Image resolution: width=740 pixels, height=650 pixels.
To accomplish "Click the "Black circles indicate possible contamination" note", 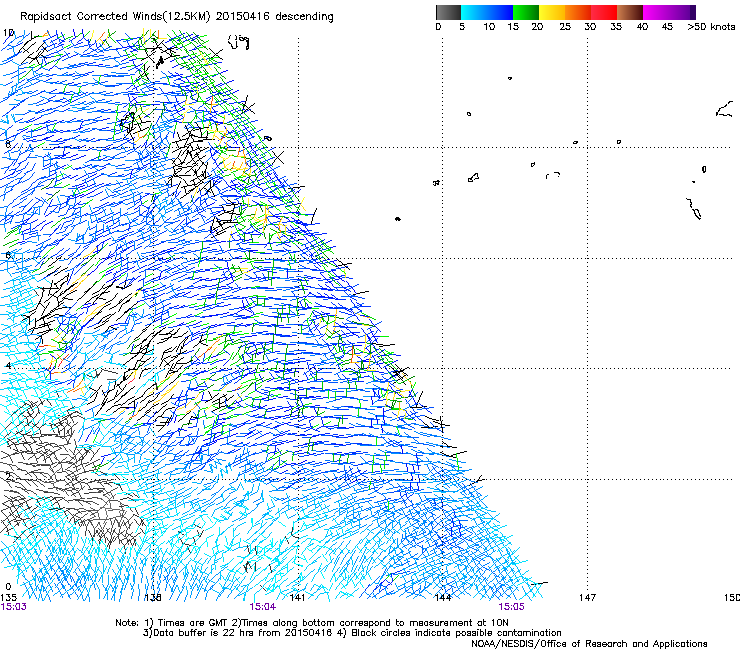I will [456, 633].
